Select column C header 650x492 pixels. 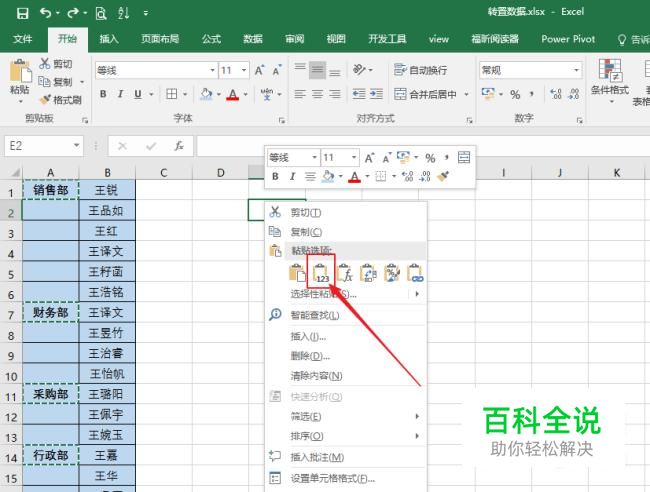click(x=164, y=172)
